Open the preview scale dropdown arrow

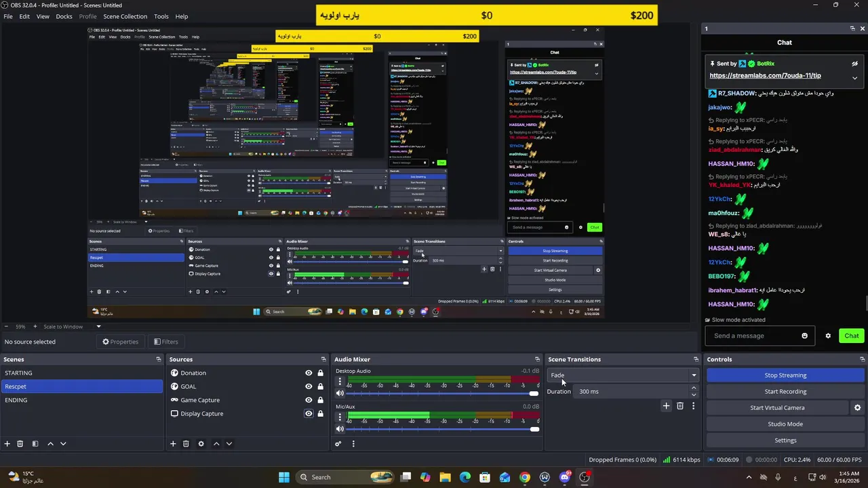tap(98, 327)
